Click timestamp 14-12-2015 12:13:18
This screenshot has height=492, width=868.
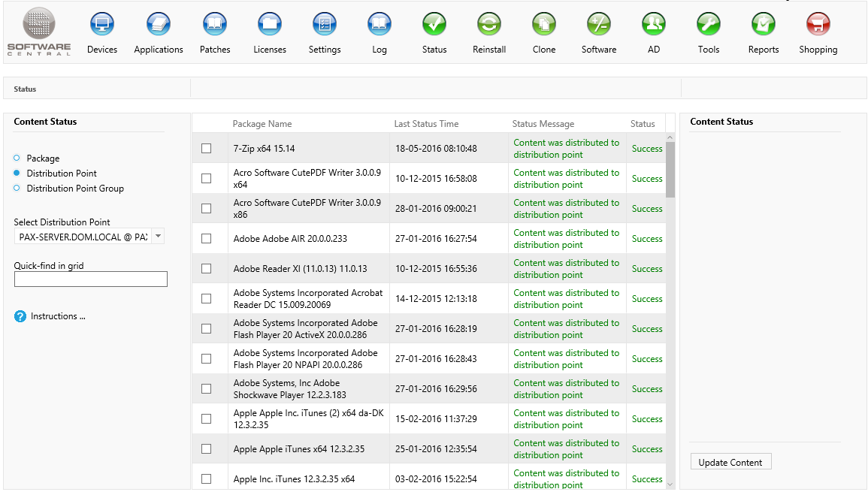coord(436,299)
